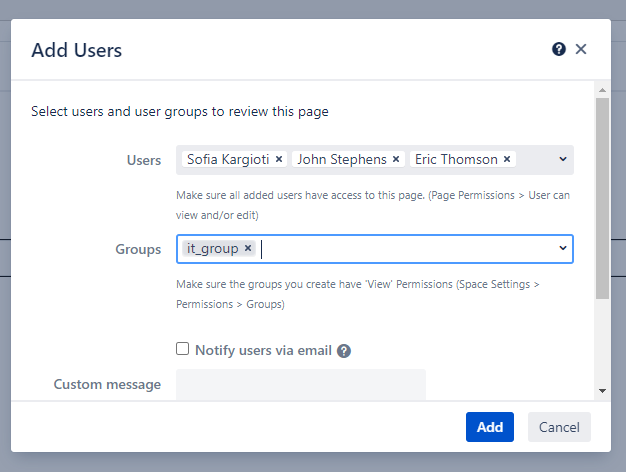Screen dimensions: 626x472
Task: Remove it_group from Groups field
Action: coord(248,248)
